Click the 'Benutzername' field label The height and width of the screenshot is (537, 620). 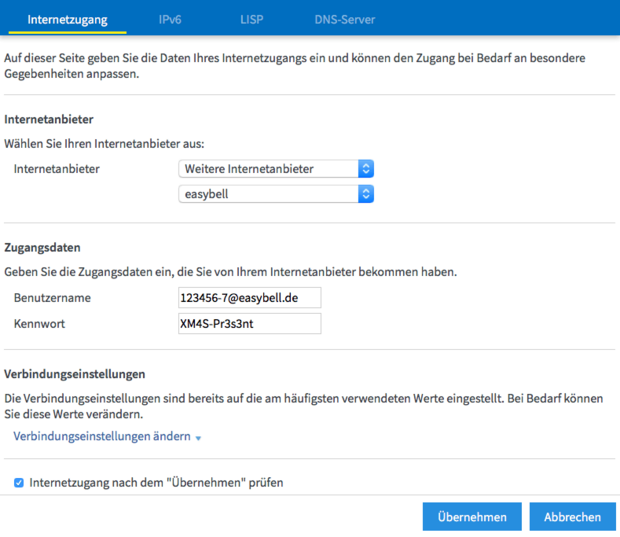(x=52, y=298)
